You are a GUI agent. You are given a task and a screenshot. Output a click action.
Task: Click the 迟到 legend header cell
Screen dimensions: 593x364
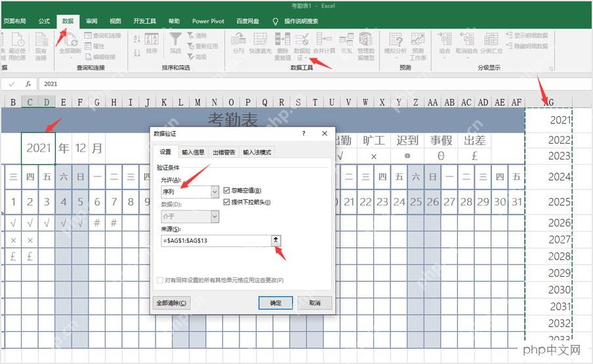click(407, 140)
